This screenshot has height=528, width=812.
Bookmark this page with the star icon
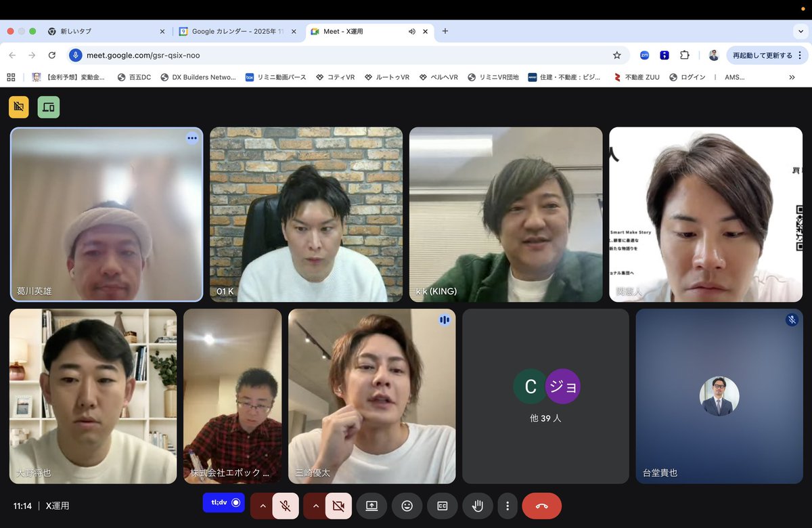tap(616, 56)
